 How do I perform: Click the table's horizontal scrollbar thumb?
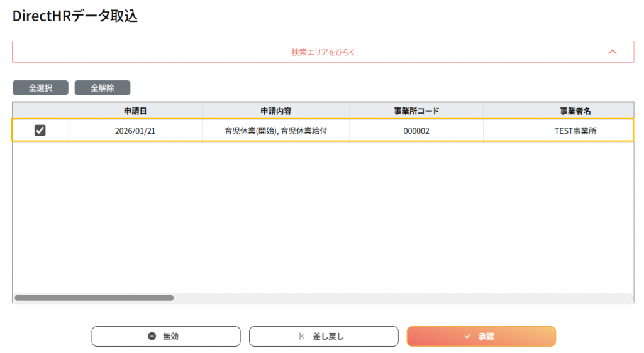94,298
